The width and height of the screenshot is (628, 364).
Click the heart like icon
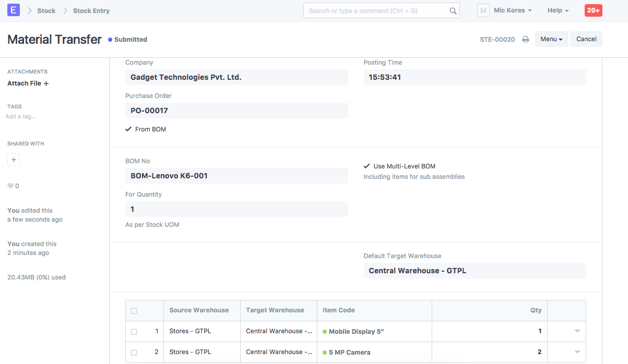10,186
